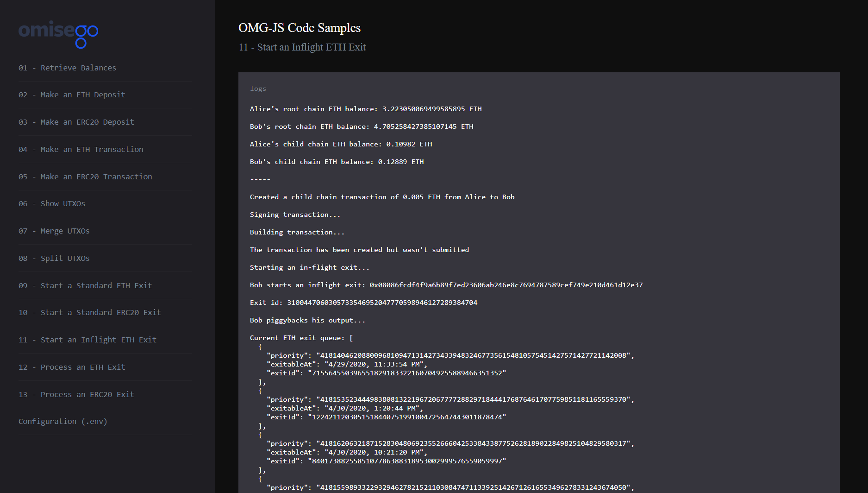Select 08 - Split UTXOs

(x=54, y=258)
